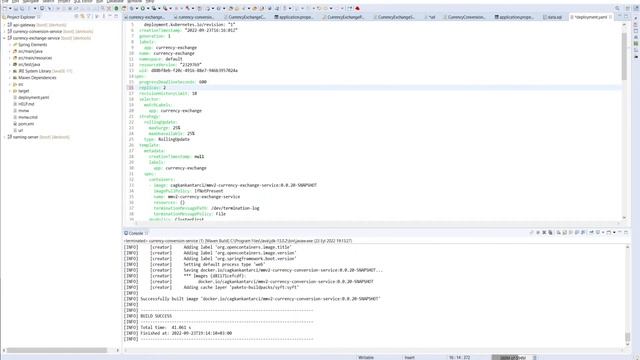Viewport: 640px width, 360px height.
Task: Click the 'type: RollingUpdate' line
Action: click(x=167, y=139)
